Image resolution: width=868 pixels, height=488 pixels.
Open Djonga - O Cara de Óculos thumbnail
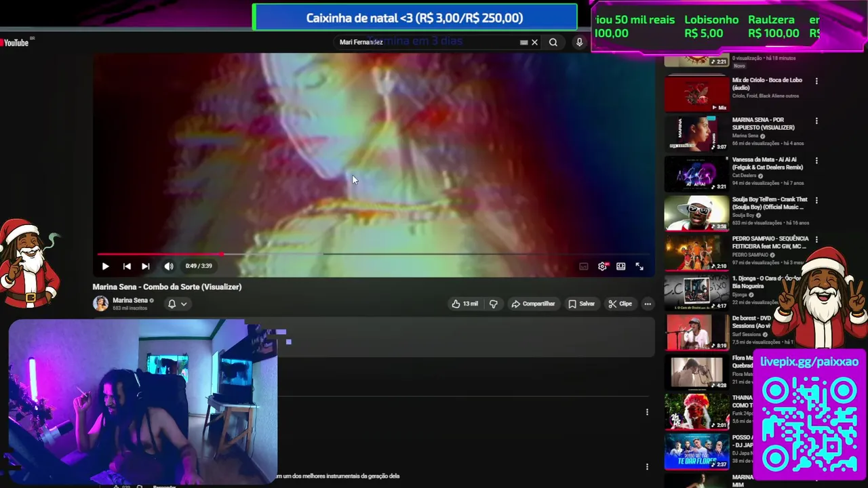click(x=696, y=293)
